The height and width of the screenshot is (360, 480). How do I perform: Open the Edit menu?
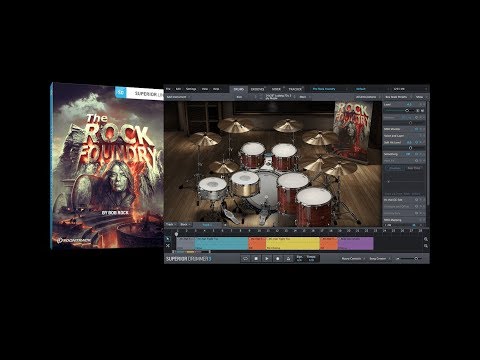pos(178,89)
